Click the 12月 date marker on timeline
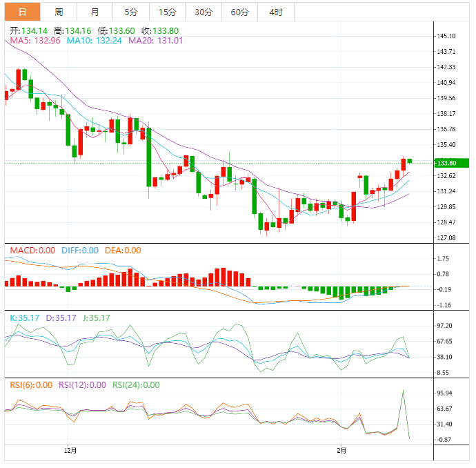Viewport: 476px width, 468px height. (x=70, y=451)
